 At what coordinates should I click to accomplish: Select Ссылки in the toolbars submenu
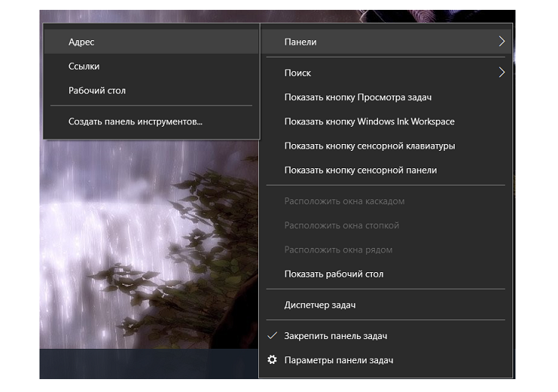tap(84, 67)
